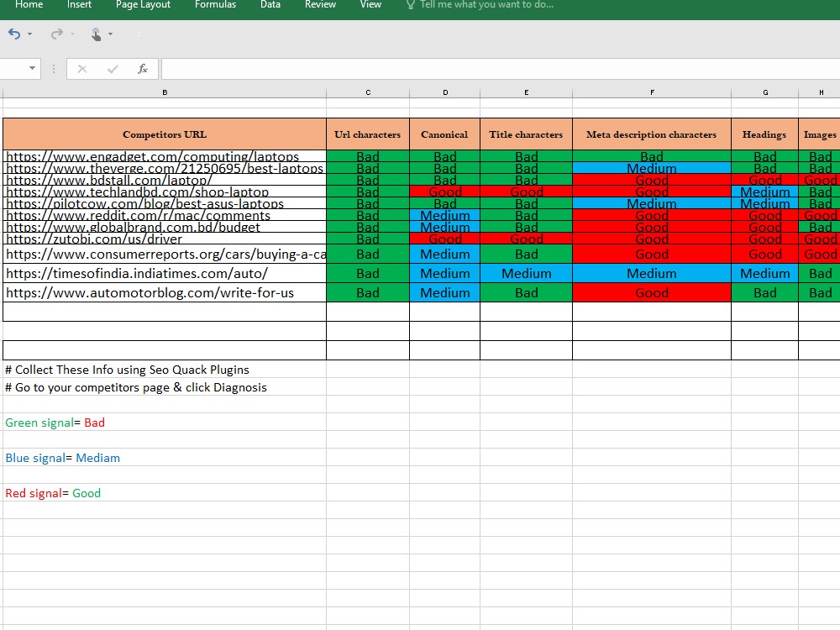Open the View ribbon tab
This screenshot has width=840, height=630.
[370, 5]
